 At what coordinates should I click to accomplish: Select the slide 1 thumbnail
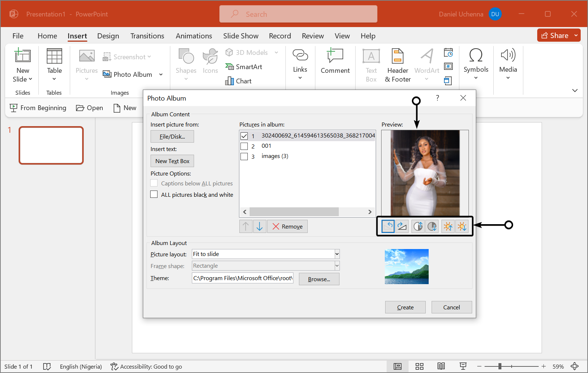(x=51, y=145)
